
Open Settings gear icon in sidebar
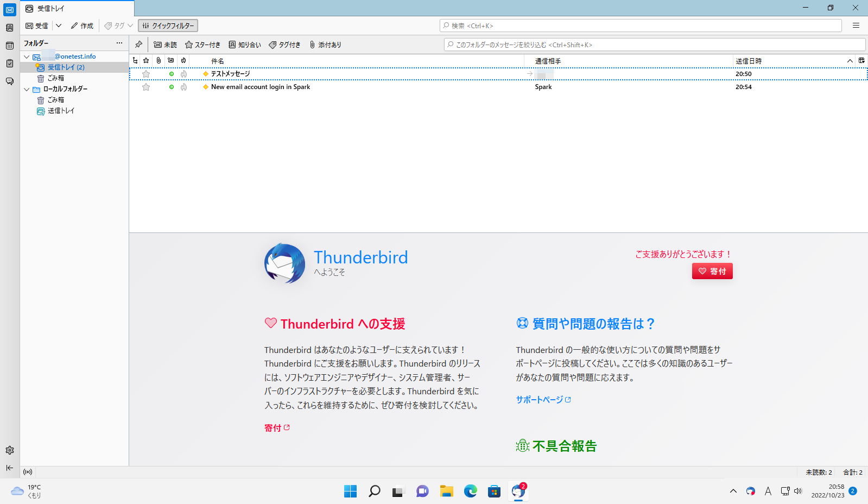[10, 450]
